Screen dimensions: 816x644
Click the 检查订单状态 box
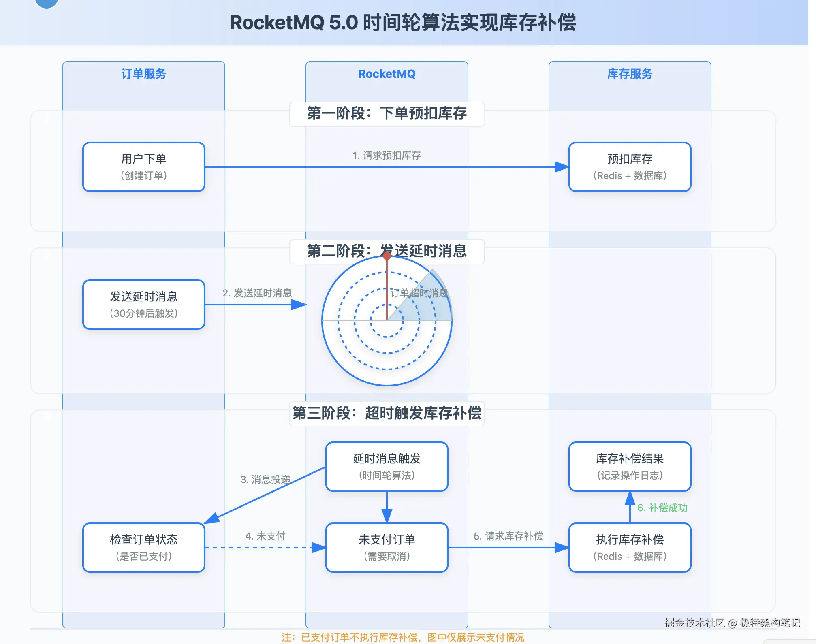click(143, 547)
